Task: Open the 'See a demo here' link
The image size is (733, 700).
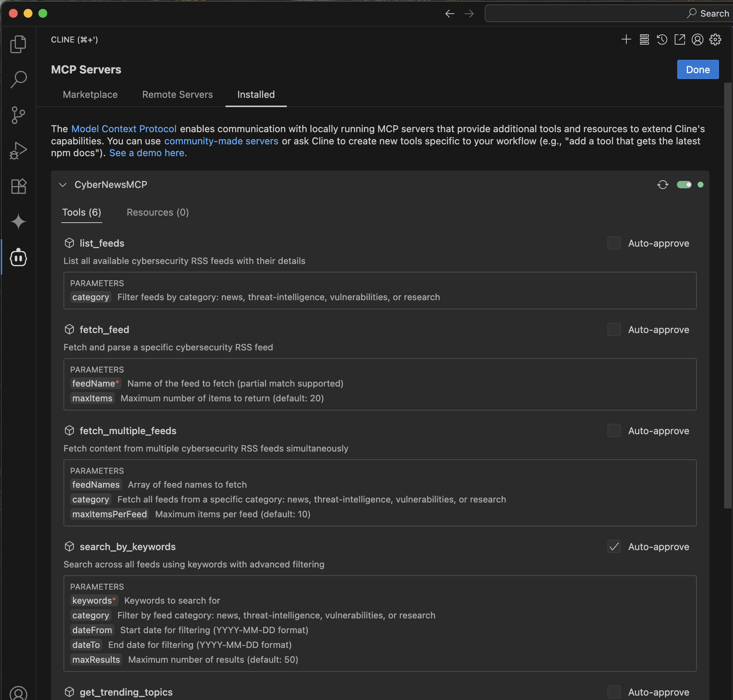Action: tap(148, 152)
